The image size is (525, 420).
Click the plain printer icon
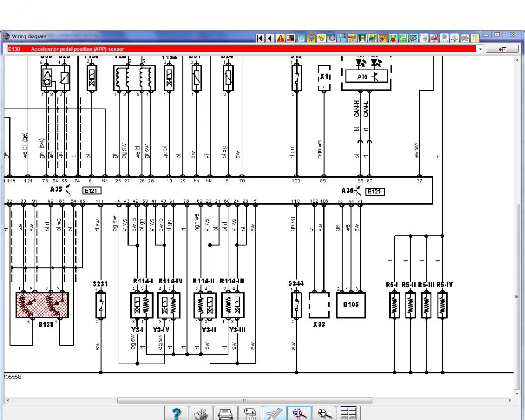click(225, 413)
